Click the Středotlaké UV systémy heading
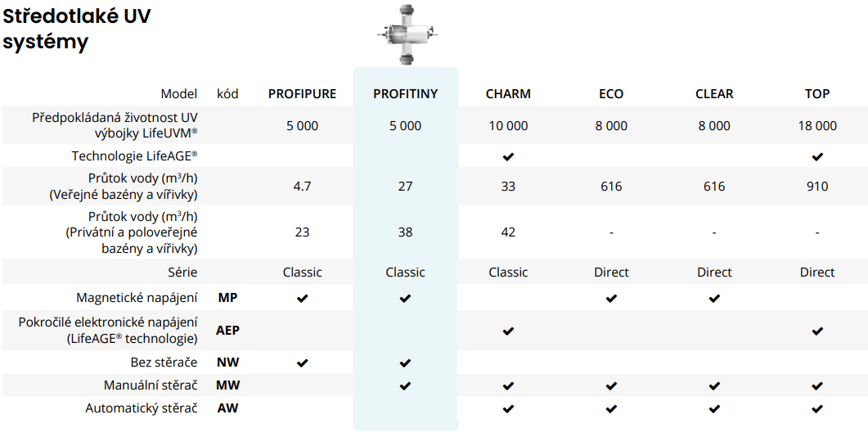868x437 pixels. [76, 29]
